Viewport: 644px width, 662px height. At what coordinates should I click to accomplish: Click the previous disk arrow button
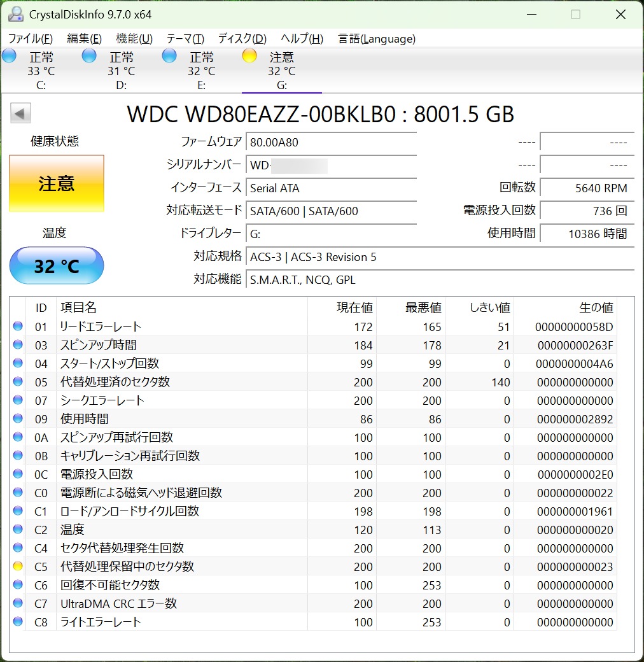click(x=20, y=114)
